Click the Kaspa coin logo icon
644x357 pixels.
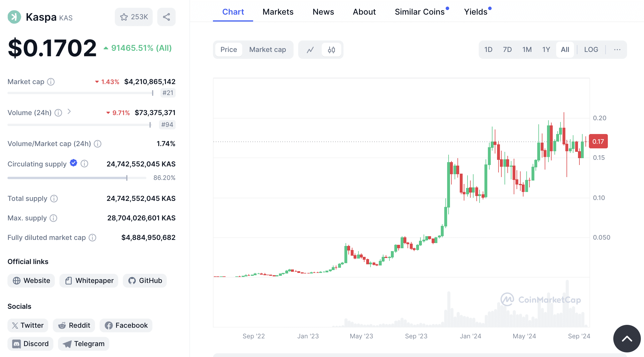pos(14,17)
